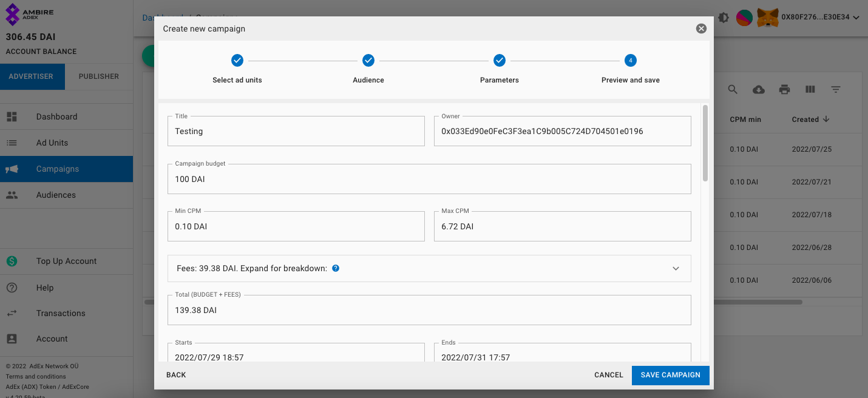Image resolution: width=868 pixels, height=398 pixels.
Task: Click the Starts date field
Action: coord(296,352)
